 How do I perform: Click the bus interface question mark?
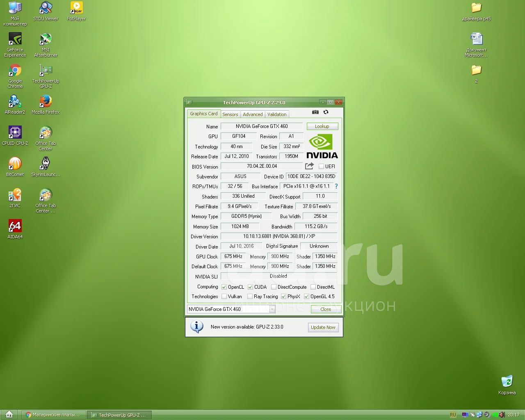click(336, 186)
